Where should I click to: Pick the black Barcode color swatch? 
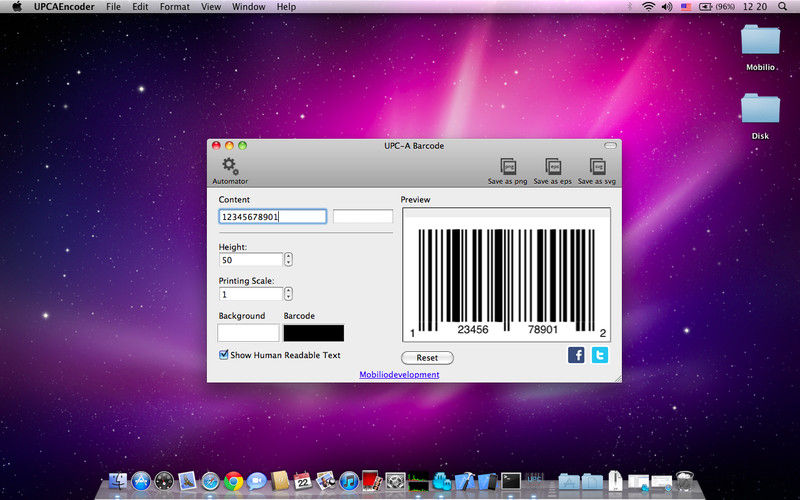coord(314,333)
